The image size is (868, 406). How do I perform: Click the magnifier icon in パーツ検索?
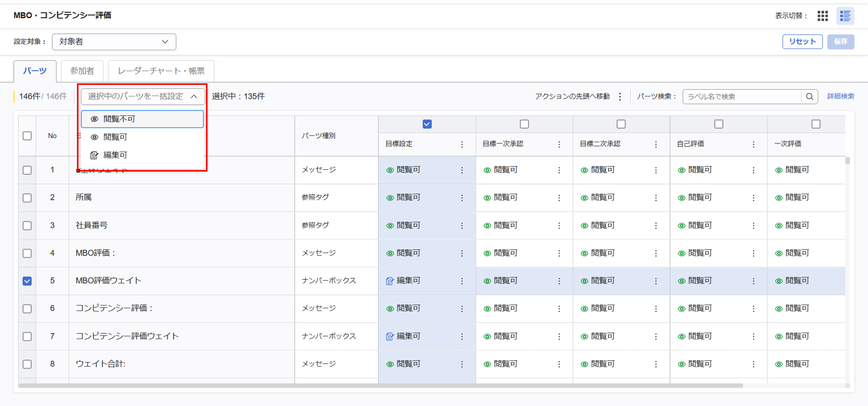810,96
